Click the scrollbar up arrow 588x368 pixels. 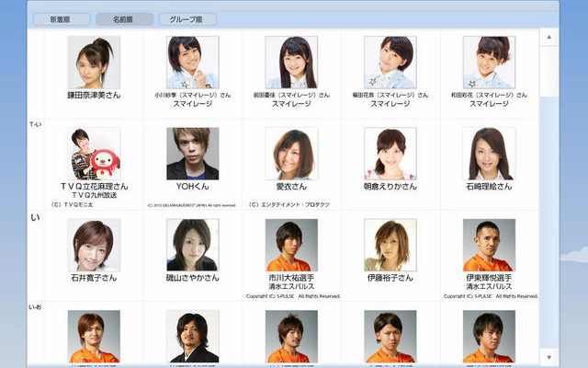click(549, 37)
